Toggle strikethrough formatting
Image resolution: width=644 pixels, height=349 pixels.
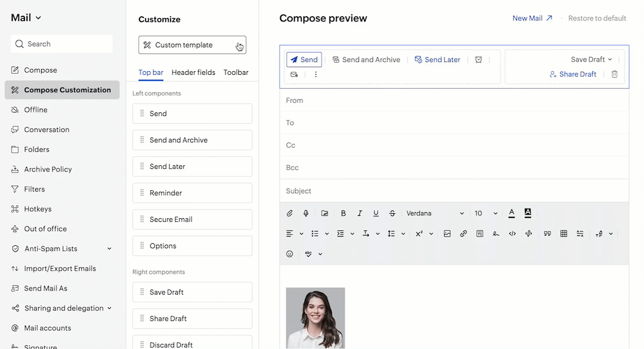click(392, 214)
